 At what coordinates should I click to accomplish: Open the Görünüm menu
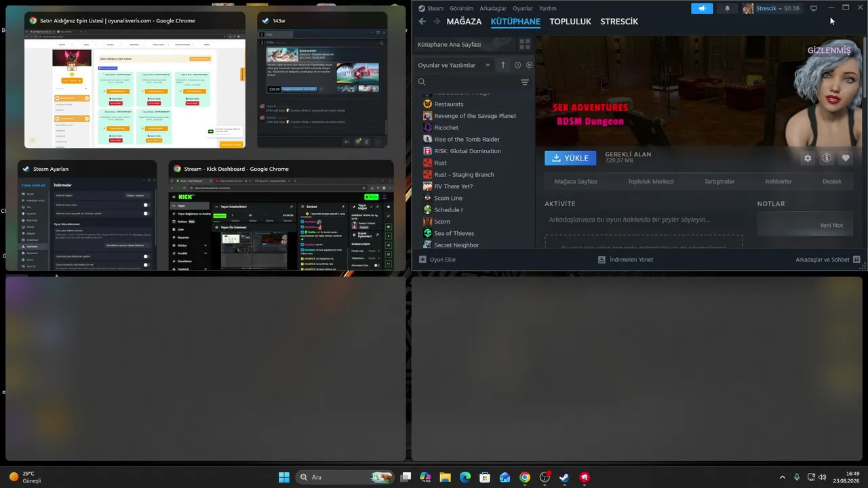pyautogui.click(x=461, y=9)
